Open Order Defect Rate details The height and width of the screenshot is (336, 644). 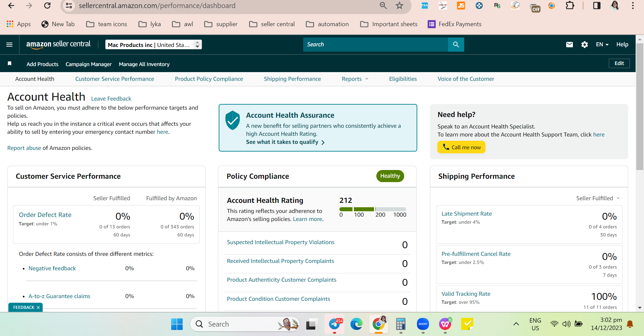click(x=45, y=215)
